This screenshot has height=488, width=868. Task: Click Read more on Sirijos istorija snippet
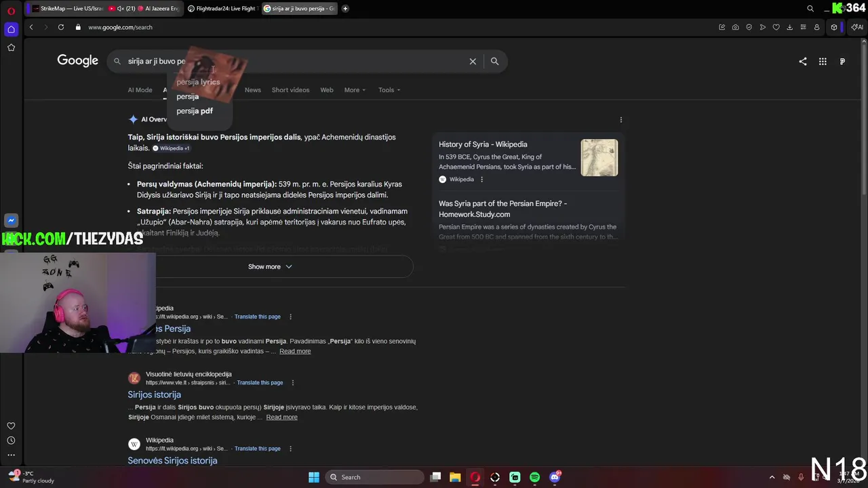tap(281, 418)
